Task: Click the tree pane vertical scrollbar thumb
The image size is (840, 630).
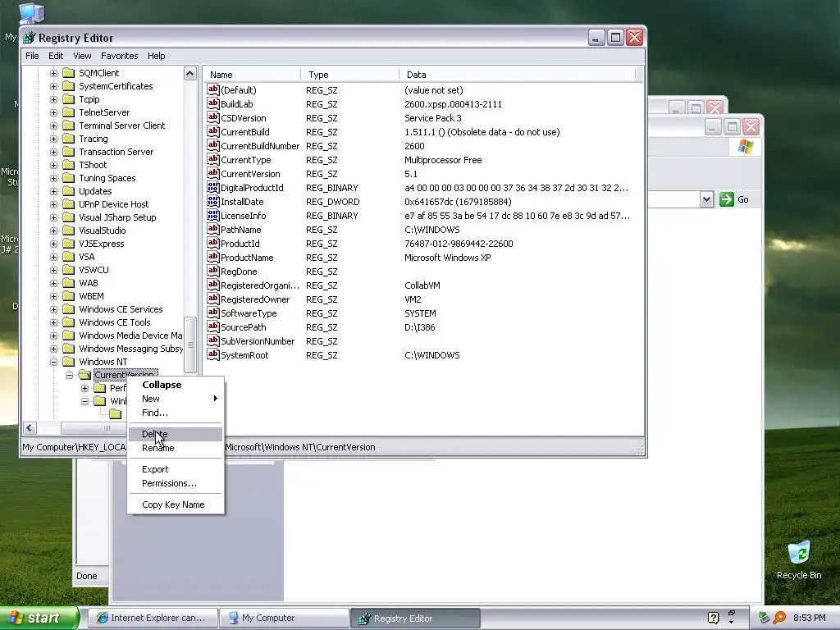Action: click(190, 345)
